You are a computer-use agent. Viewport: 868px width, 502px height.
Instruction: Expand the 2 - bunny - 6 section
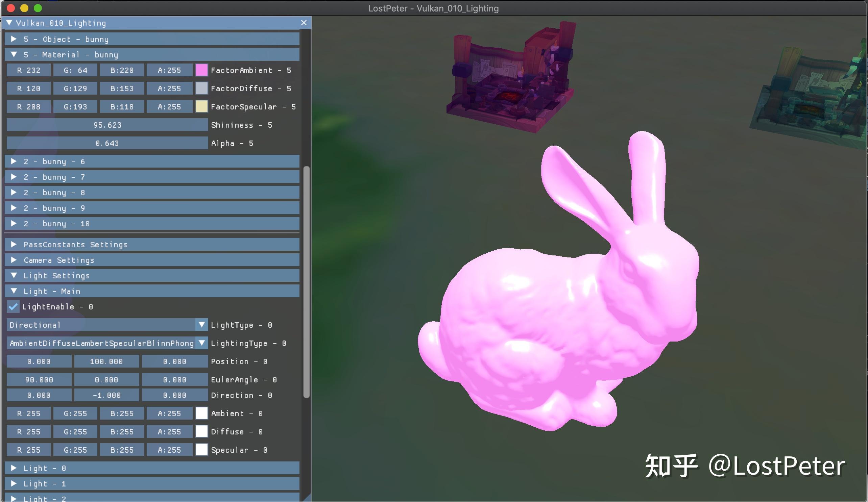[x=14, y=161]
